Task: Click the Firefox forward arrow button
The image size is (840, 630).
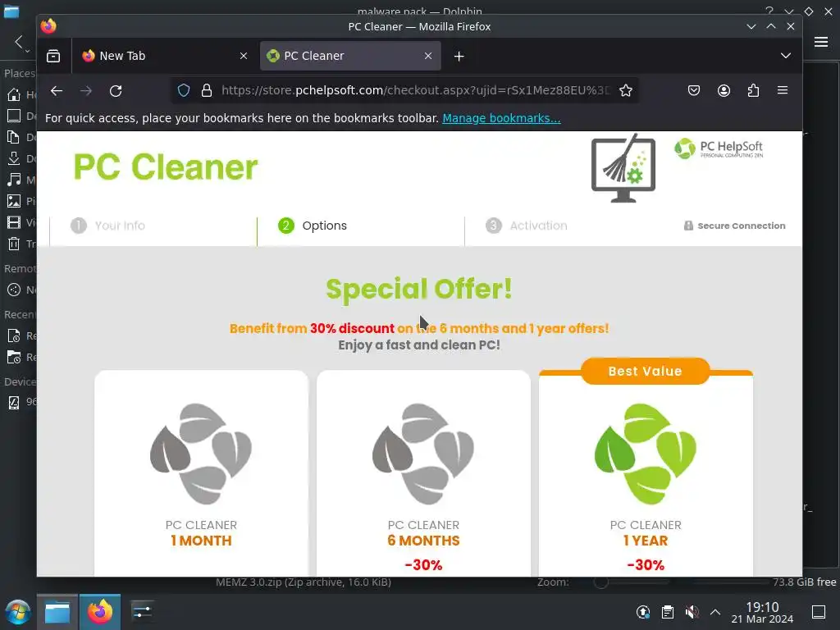Action: click(x=85, y=90)
